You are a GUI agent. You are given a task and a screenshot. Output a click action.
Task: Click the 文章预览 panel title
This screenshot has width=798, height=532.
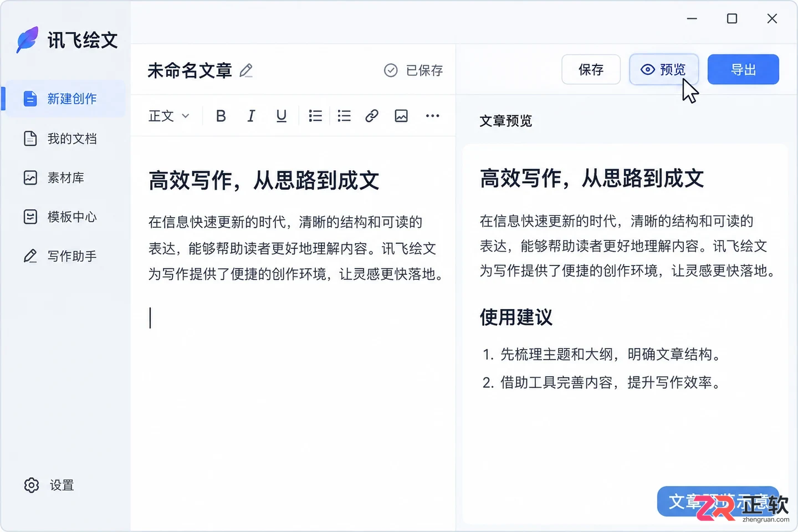tap(505, 121)
